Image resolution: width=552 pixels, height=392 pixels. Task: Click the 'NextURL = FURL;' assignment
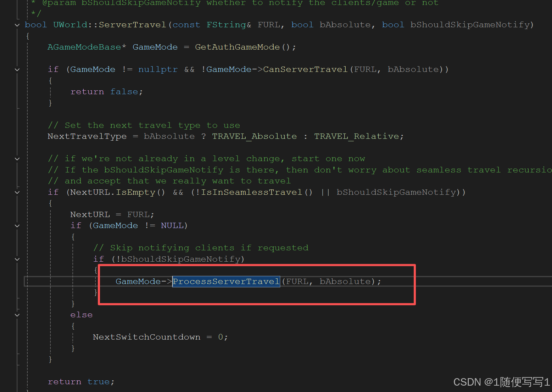[112, 215]
